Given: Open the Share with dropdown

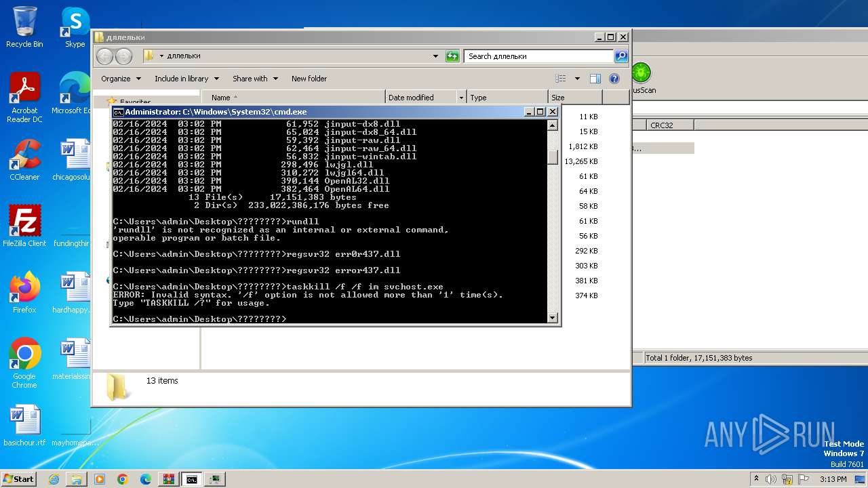Looking at the screenshot, I should [x=255, y=79].
